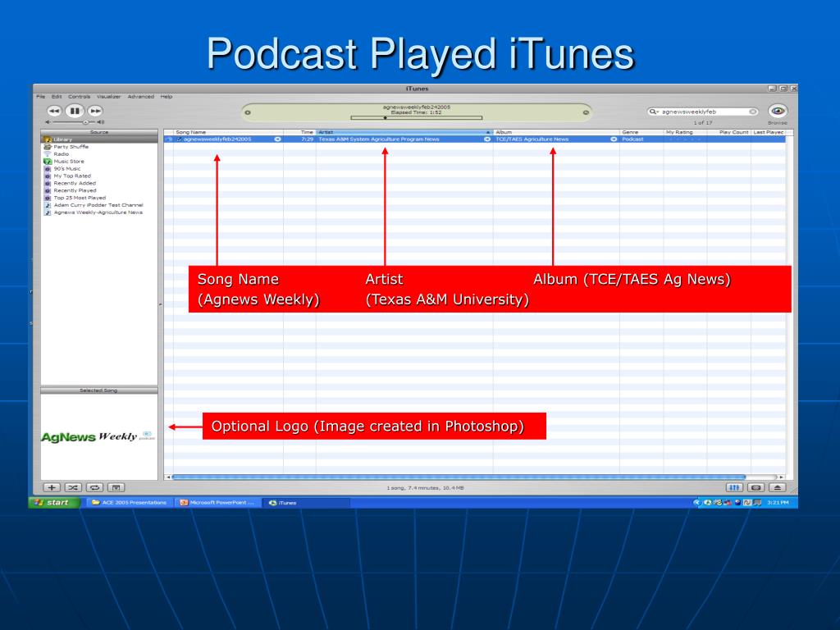Open the Recently Added playlist

75,183
